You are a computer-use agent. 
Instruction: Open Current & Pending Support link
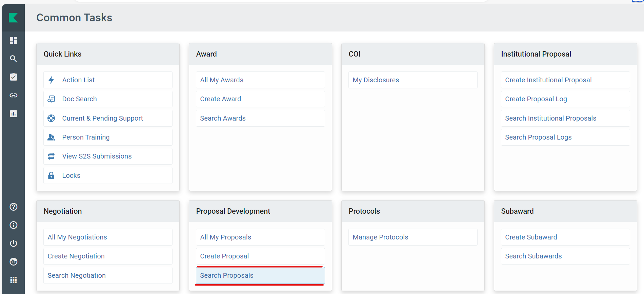click(108, 118)
